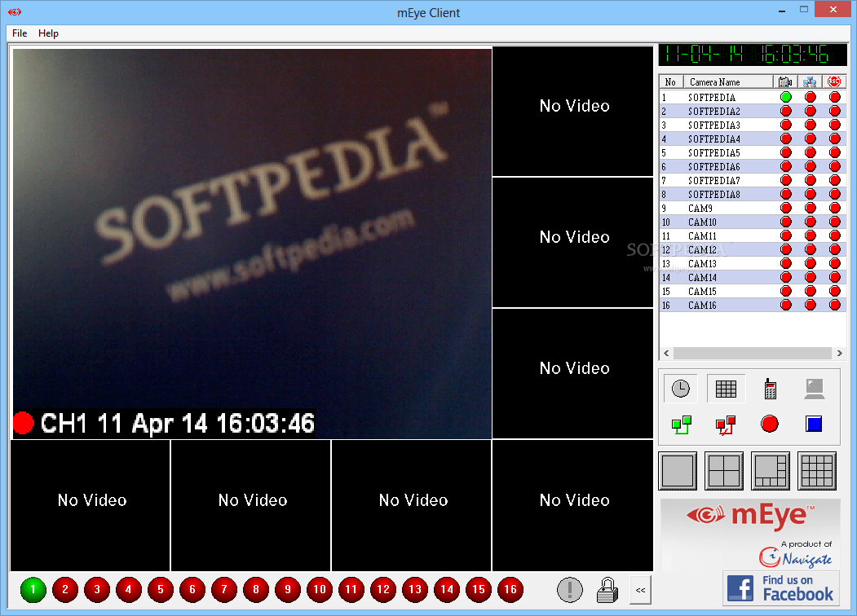
Task: Click channel 12 red button
Action: 383,590
